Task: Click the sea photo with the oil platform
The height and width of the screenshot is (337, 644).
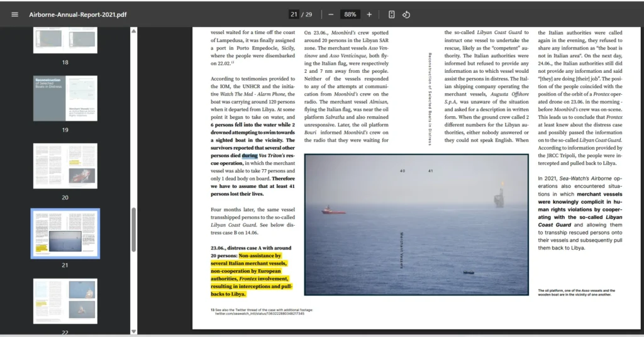Action: click(416, 224)
